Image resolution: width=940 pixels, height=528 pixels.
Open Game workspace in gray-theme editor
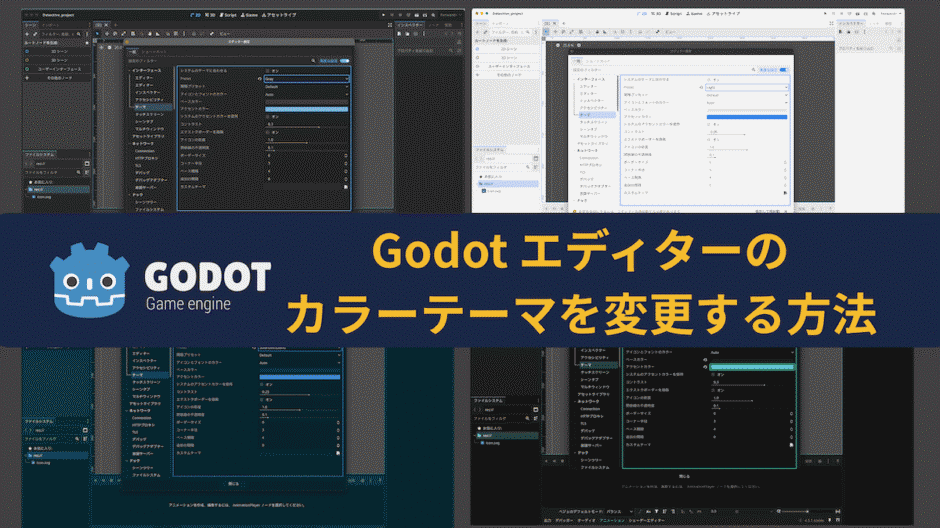pos(249,15)
